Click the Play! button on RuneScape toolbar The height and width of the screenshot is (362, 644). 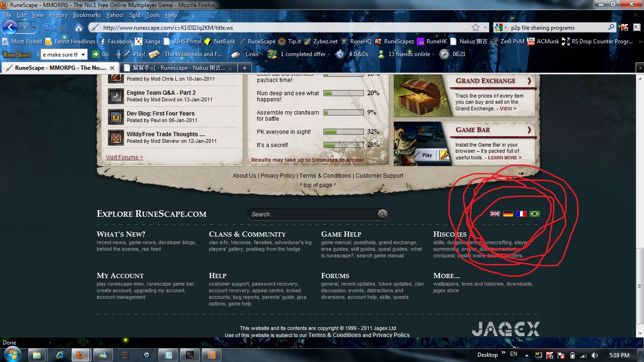coord(134,54)
